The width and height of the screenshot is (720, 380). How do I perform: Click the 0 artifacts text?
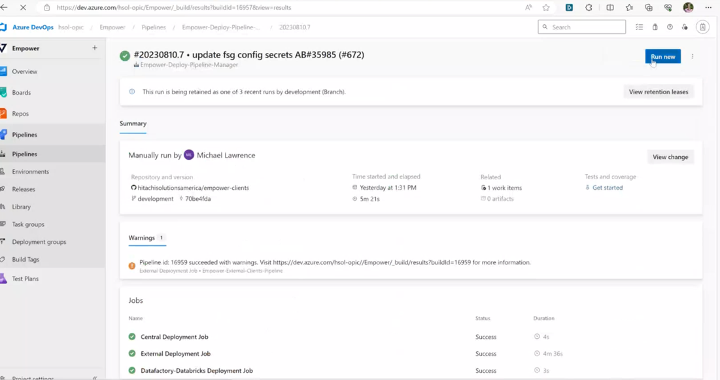point(500,199)
